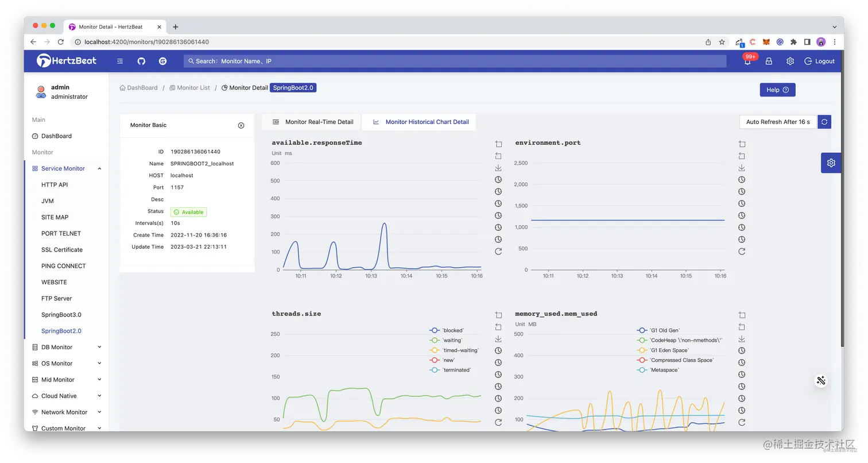This screenshot has width=868, height=463.
Task: Open the blue gear panel on the right edge
Action: click(831, 163)
